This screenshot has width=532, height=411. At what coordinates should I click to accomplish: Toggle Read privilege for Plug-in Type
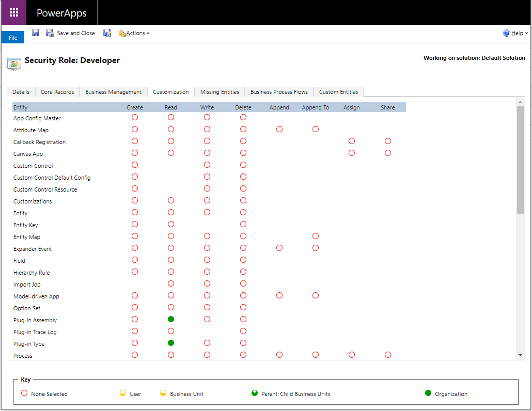[171, 343]
